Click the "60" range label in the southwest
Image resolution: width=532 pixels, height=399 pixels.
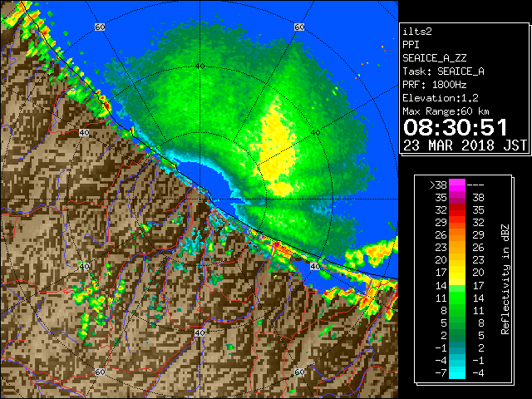coord(100,372)
